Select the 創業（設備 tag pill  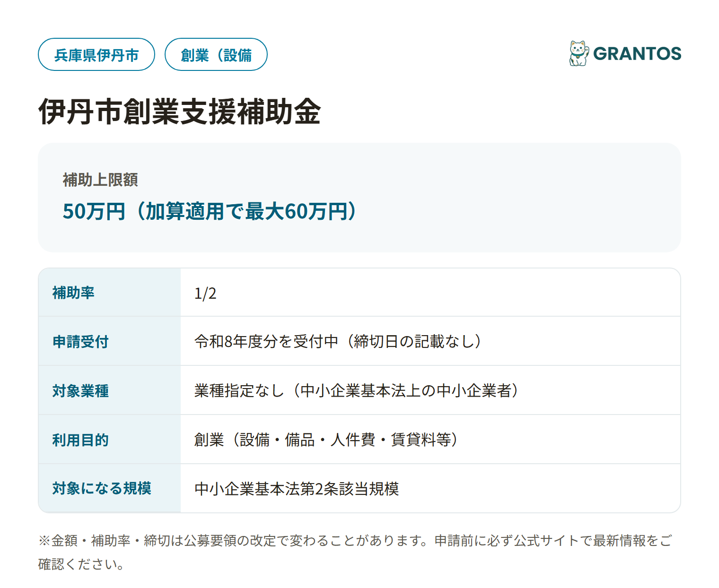point(216,54)
